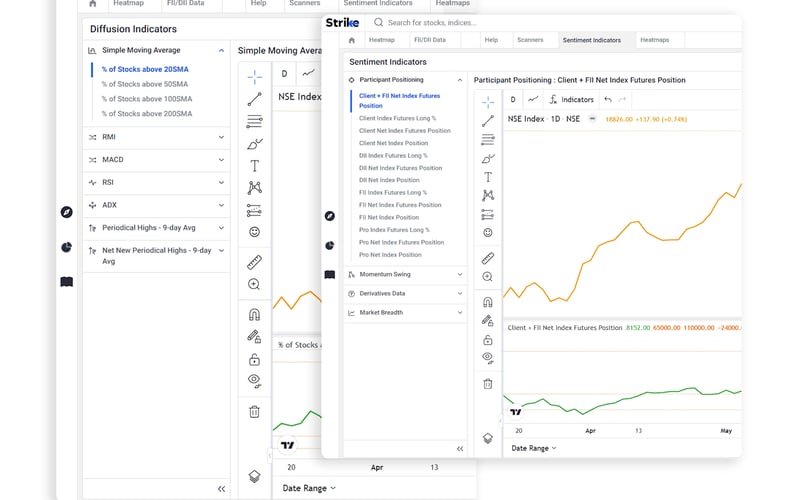
Task: Change chart style line icon in Sentiment chart
Action: click(533, 99)
